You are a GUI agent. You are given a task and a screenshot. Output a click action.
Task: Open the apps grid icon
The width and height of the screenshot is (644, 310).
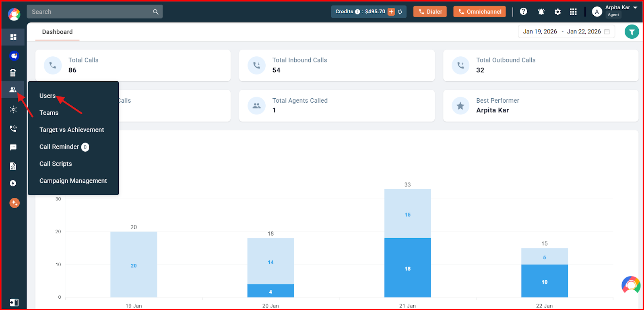tap(573, 12)
